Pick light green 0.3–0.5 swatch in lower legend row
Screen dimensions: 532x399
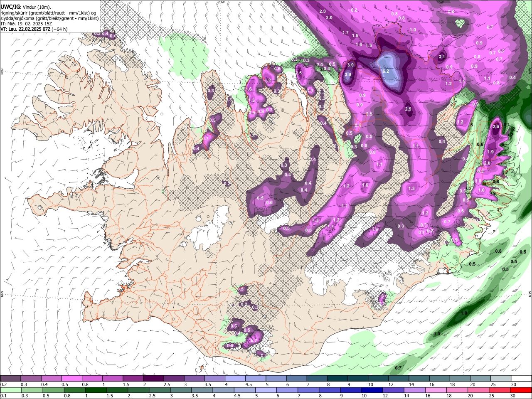click(32, 390)
